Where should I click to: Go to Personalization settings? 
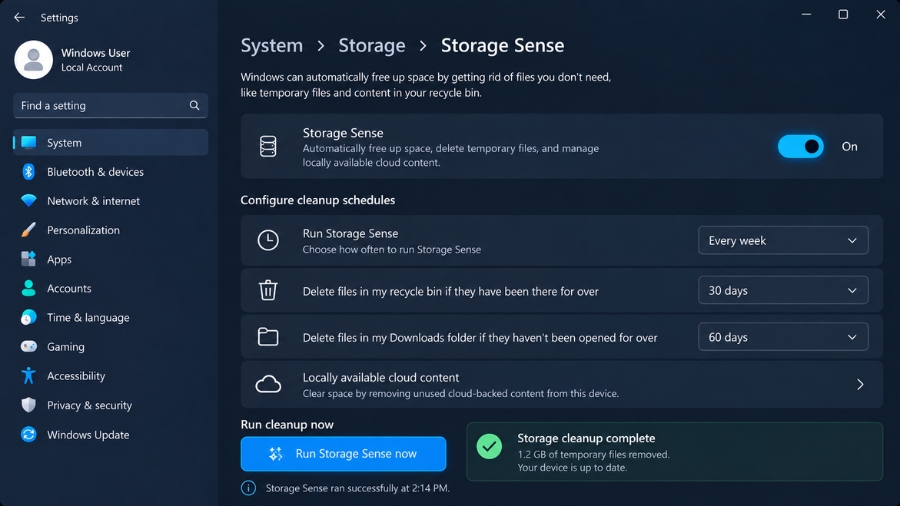coord(111,230)
